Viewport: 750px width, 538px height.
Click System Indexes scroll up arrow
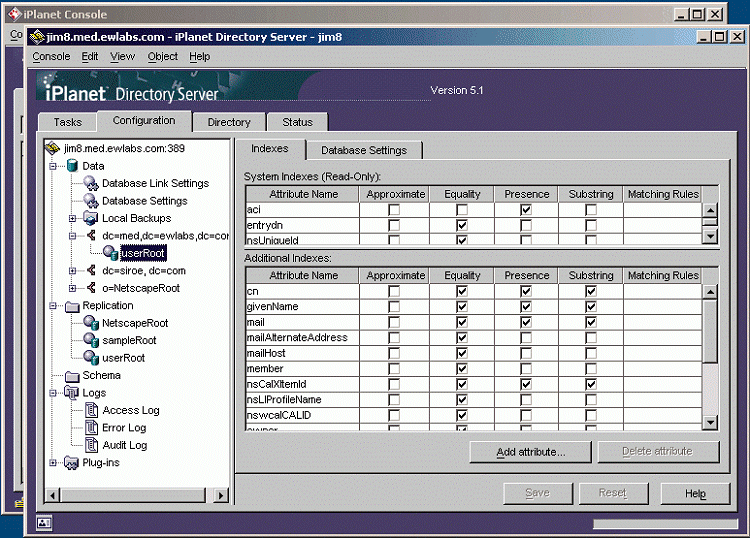(x=710, y=210)
